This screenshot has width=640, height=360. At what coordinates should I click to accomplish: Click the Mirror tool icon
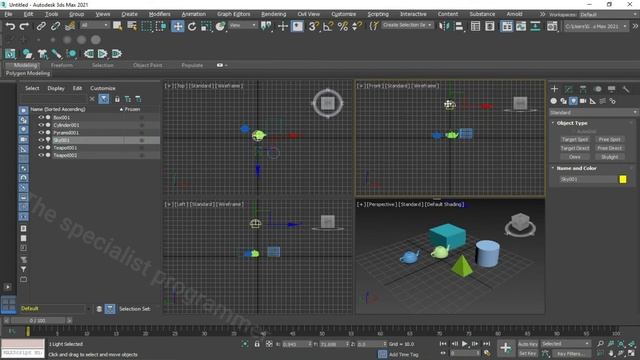(444, 27)
